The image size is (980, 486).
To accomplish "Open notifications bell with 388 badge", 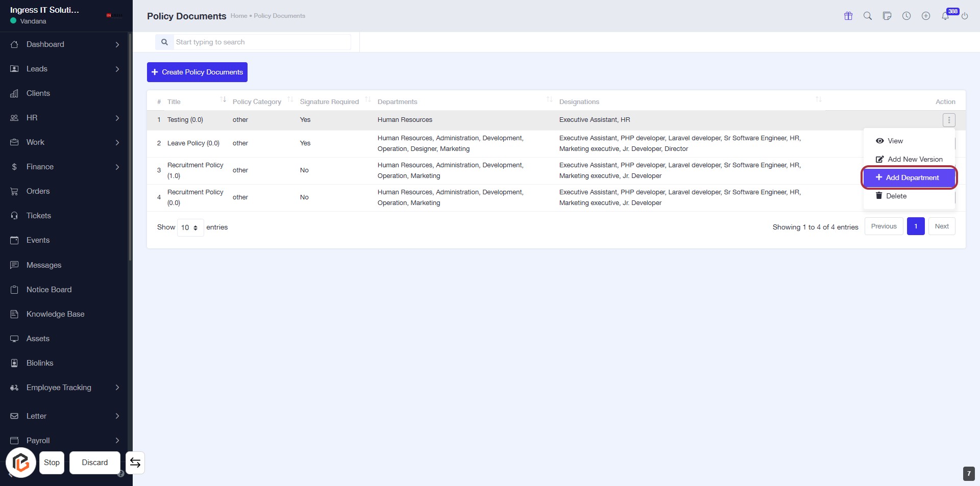I will [x=945, y=16].
